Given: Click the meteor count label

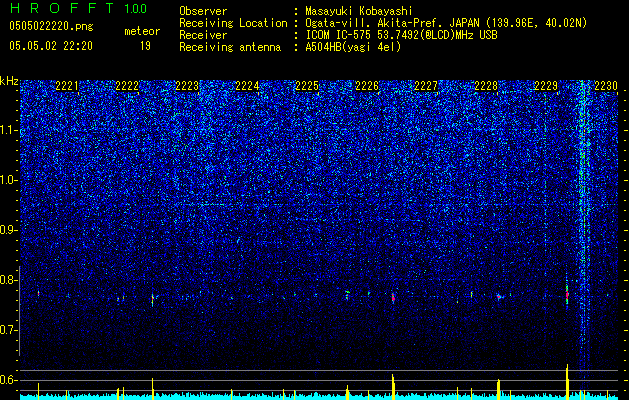Looking at the screenshot, I should point(142,31).
